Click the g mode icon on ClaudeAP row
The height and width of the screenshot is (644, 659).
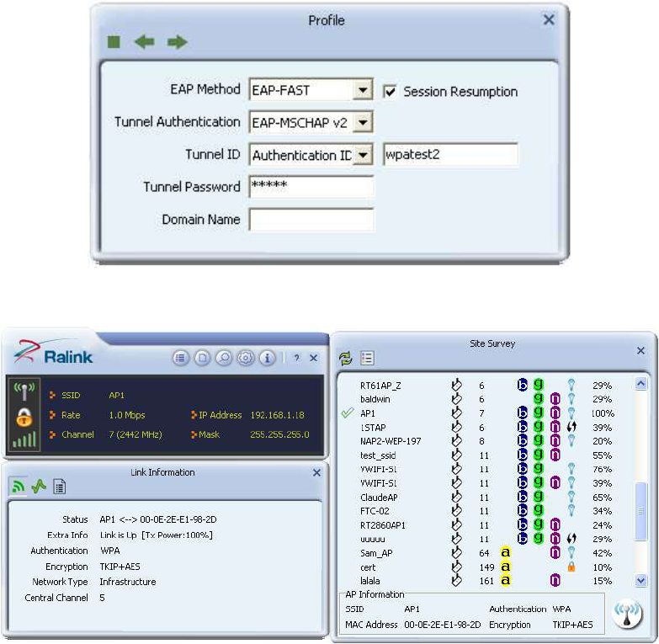pos(539,497)
